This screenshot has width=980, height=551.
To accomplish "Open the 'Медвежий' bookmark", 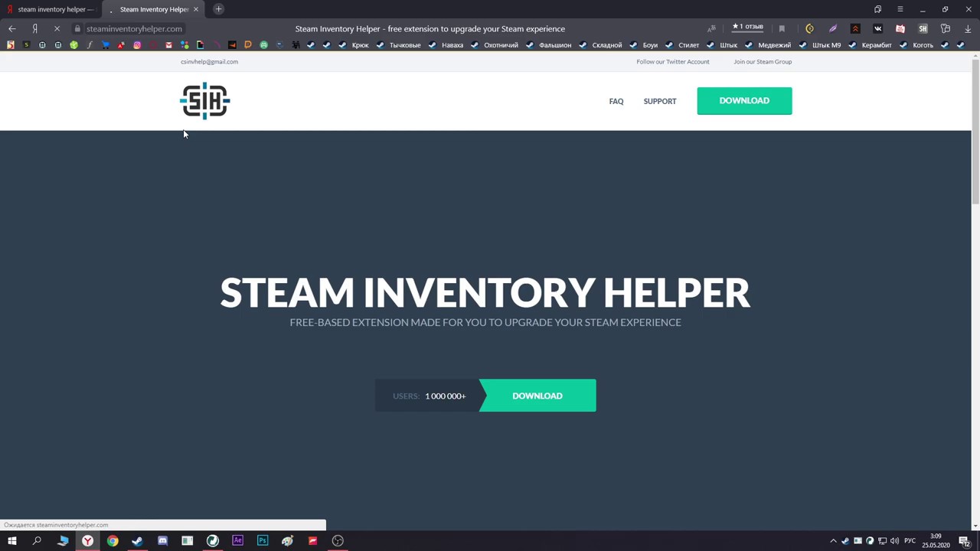I will (768, 45).
